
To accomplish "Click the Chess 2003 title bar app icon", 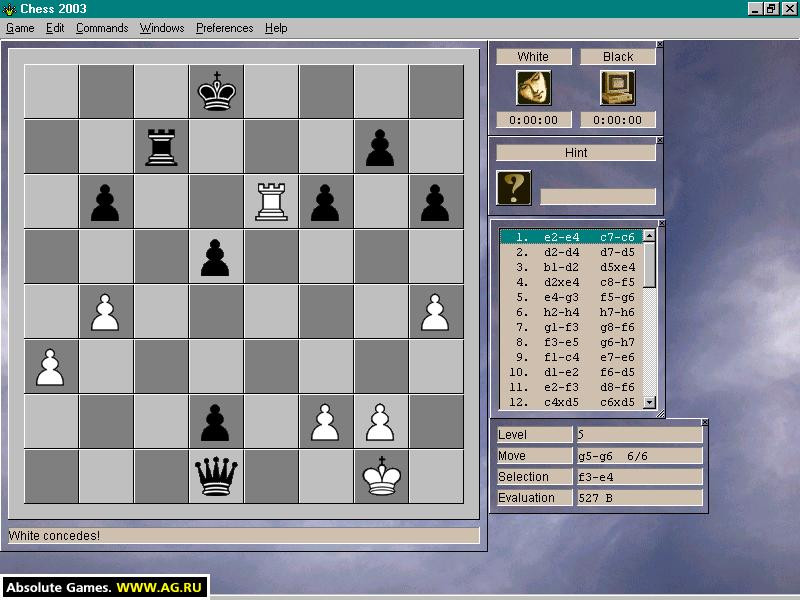I will click(9, 9).
